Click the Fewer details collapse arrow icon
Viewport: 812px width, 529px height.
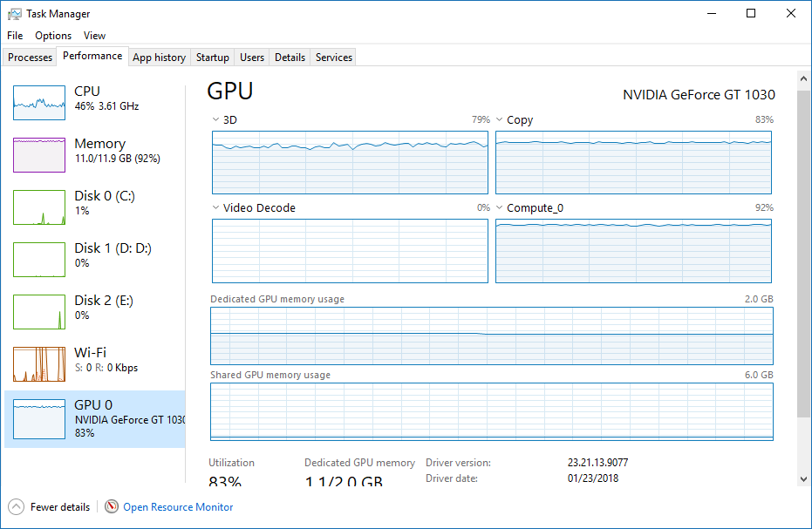[x=16, y=506]
